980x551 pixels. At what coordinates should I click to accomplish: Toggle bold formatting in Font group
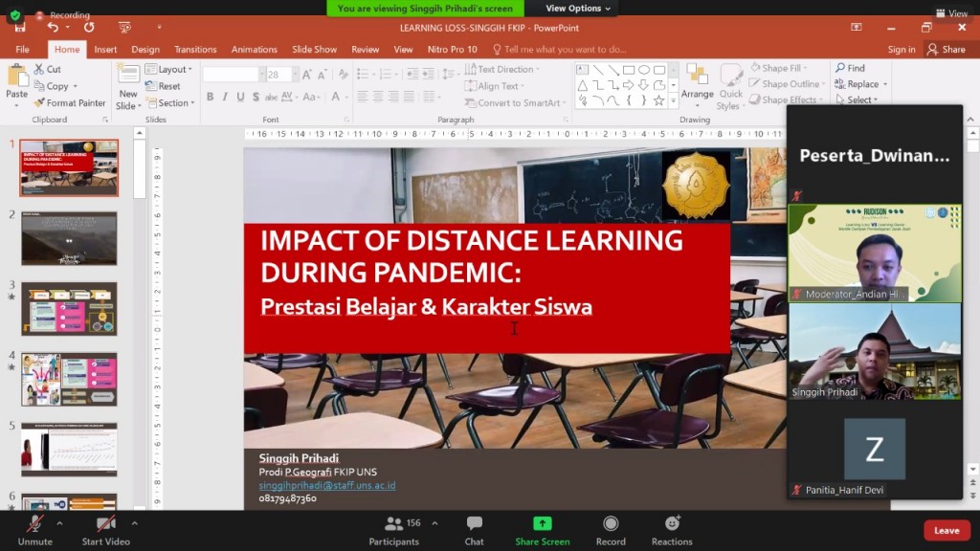211,97
